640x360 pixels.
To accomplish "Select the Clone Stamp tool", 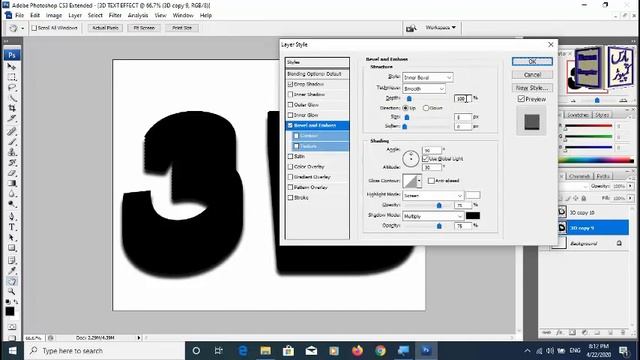I will (x=12, y=152).
